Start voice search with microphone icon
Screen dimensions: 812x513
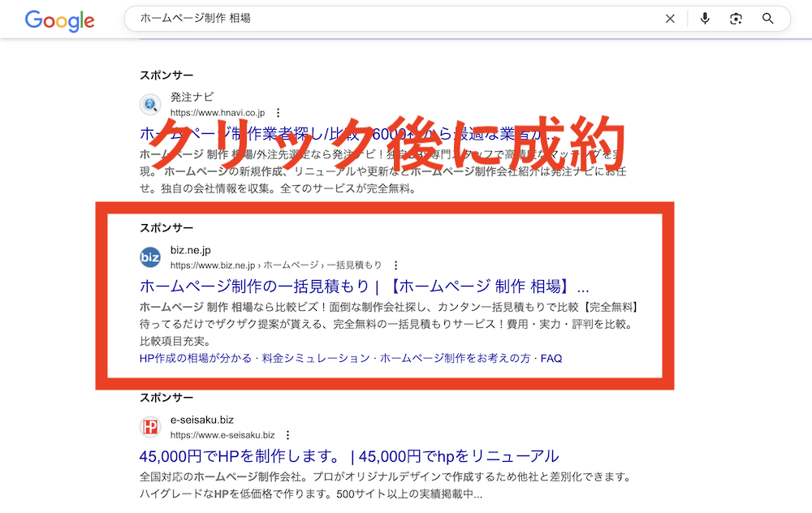[705, 19]
